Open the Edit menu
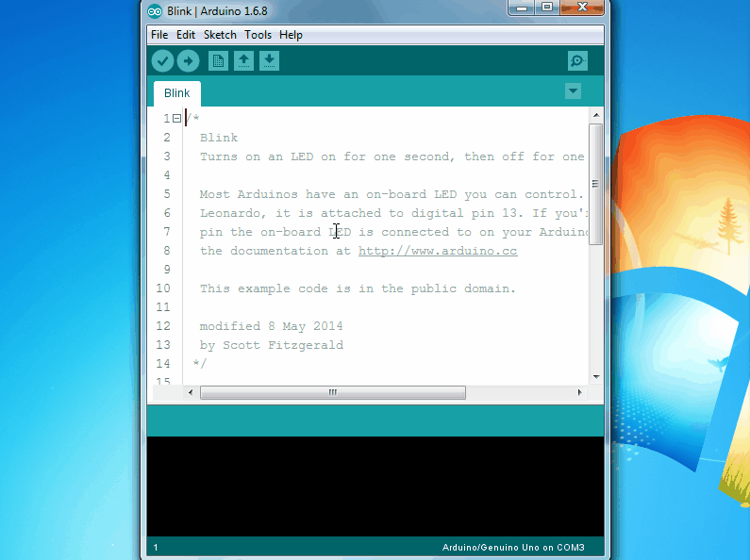This screenshot has width=750, height=560. pyautogui.click(x=186, y=35)
